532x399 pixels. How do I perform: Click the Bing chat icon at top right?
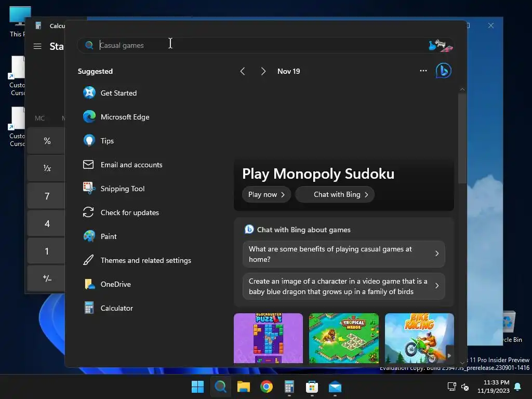(x=444, y=71)
